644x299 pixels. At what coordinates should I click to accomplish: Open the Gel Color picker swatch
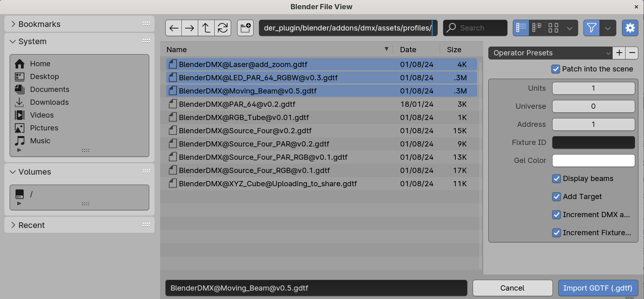pos(593,161)
